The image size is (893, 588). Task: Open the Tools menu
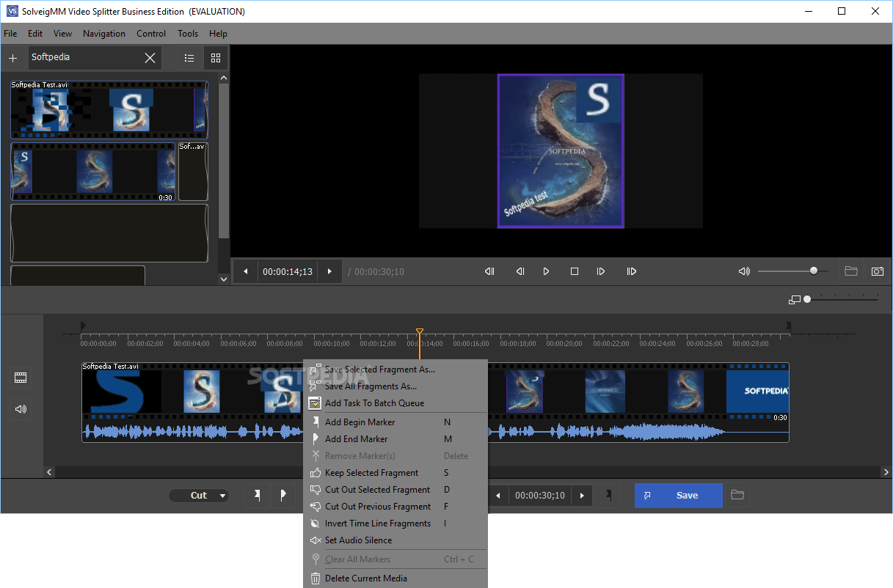pos(188,34)
